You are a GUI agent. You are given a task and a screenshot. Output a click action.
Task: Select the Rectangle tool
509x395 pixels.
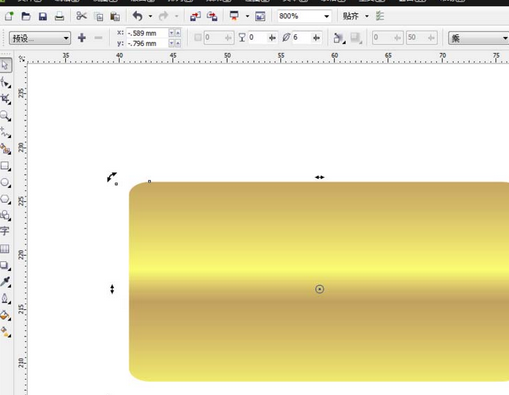(5, 166)
